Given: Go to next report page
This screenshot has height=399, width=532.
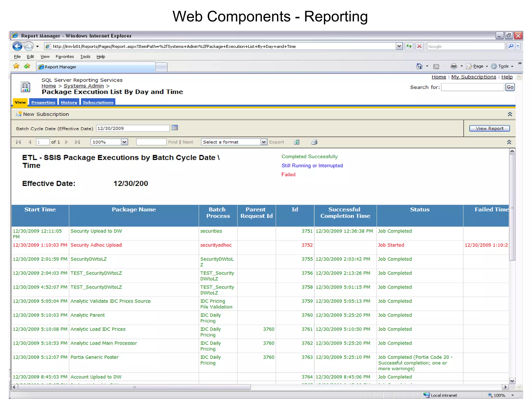Looking at the screenshot, I should (66, 142).
